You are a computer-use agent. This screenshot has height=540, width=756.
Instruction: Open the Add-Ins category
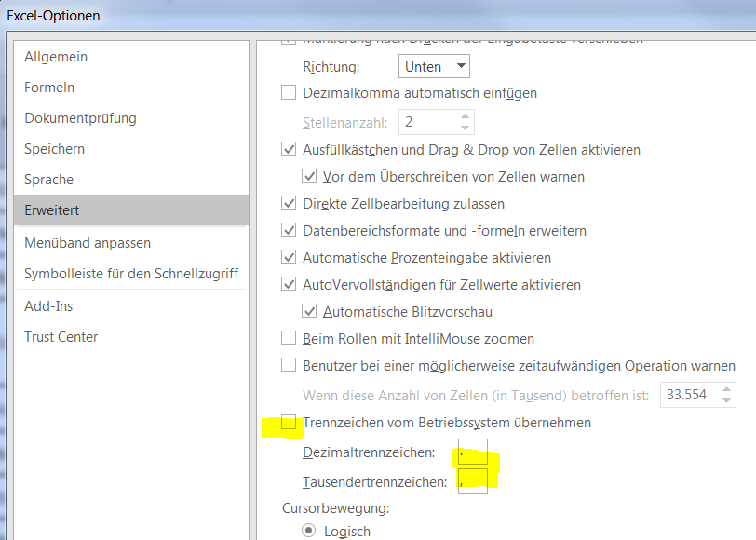[48, 306]
